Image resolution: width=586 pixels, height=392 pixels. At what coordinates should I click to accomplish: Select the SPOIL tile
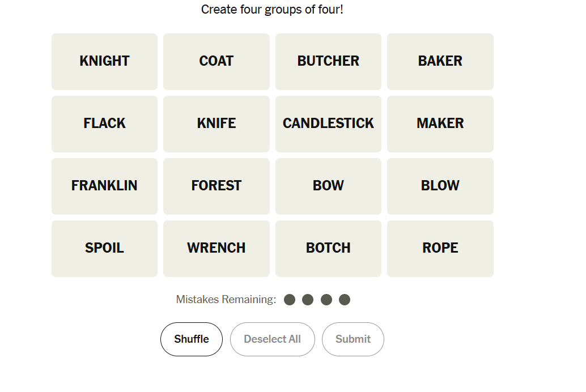point(104,248)
